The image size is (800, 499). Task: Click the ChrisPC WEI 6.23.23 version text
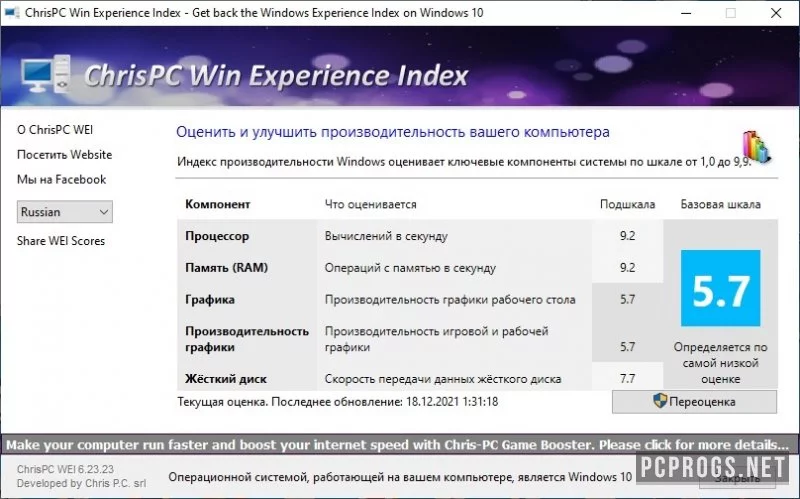[65, 469]
